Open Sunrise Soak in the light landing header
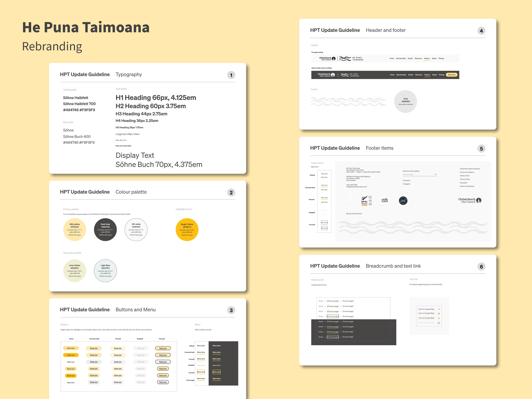Viewport: 532px width, 399px height. [401, 58]
